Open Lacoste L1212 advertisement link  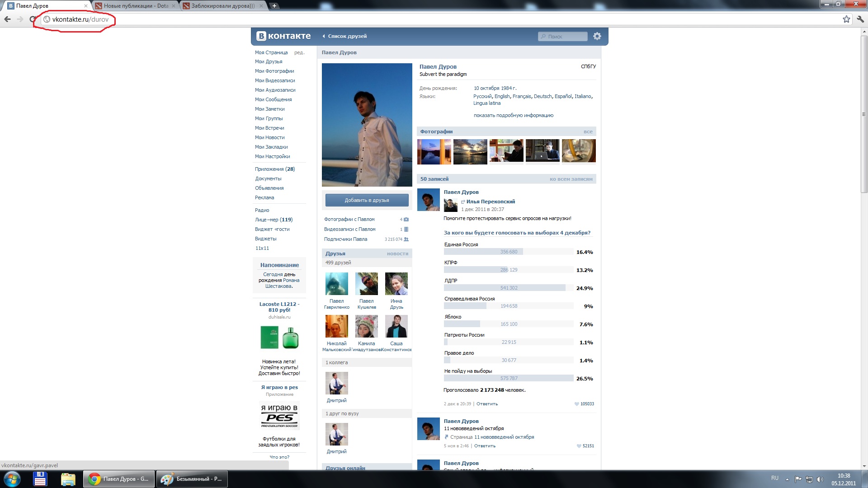[279, 307]
